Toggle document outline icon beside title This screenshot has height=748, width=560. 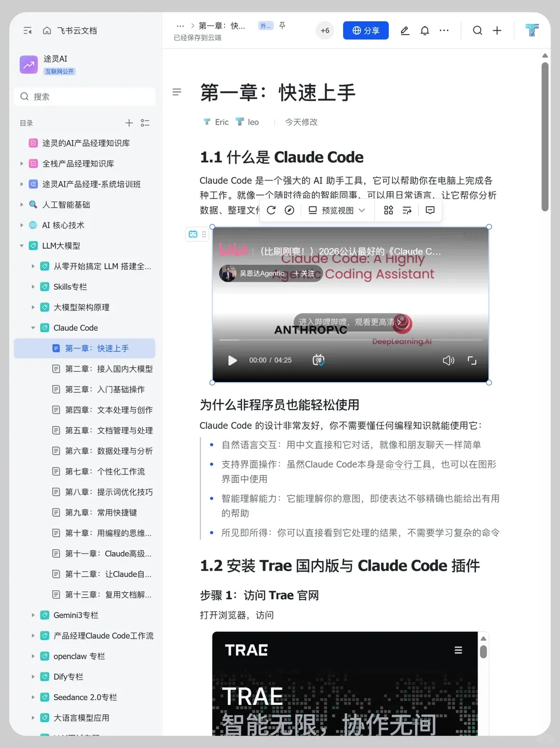[x=177, y=92]
